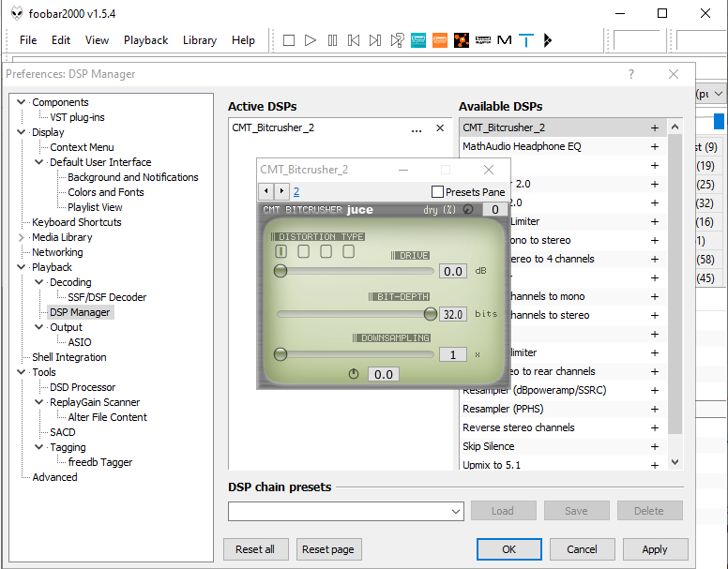Viewport: 728px width, 569px height.
Task: Enable the Presets Pane checkbox
Action: click(x=437, y=191)
